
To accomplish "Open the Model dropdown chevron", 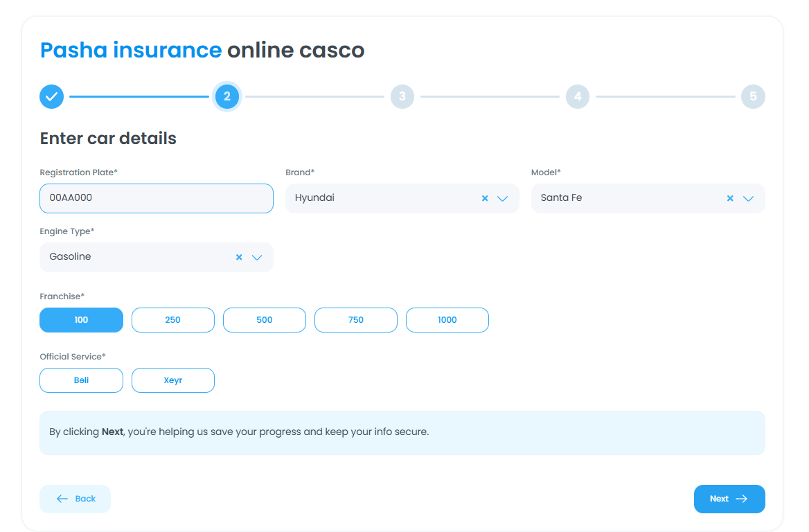I will 748,198.
